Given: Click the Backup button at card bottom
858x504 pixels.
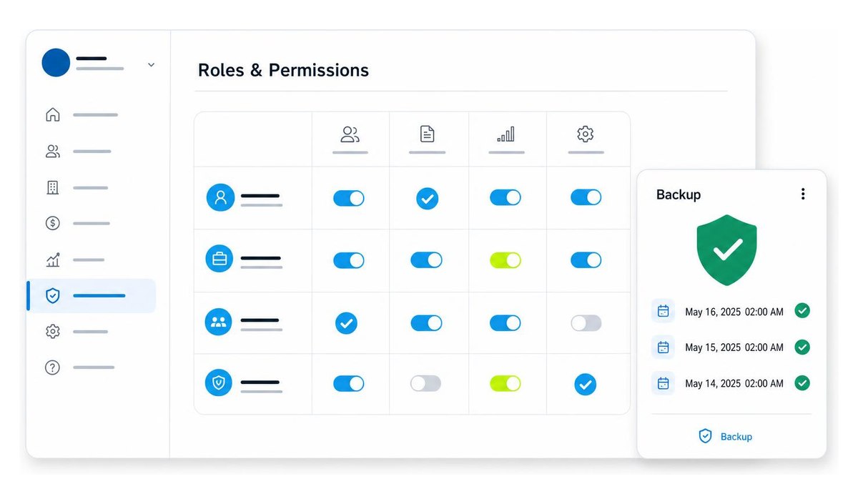Looking at the screenshot, I should click(x=725, y=436).
